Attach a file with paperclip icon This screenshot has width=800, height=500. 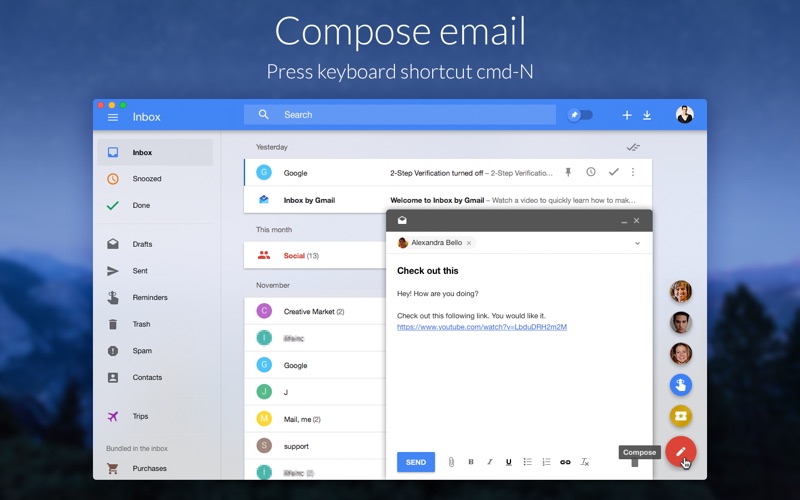click(451, 462)
